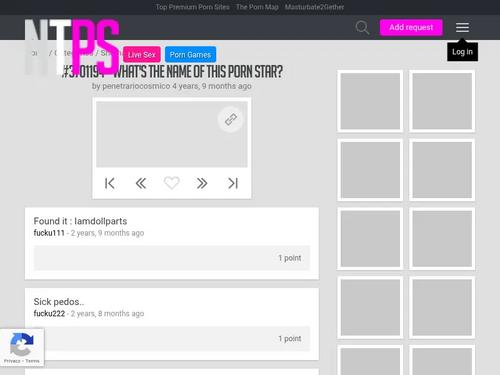Click the reCAPTCHA Privacy - Terms text
500x375 pixels.
[x=22, y=361]
